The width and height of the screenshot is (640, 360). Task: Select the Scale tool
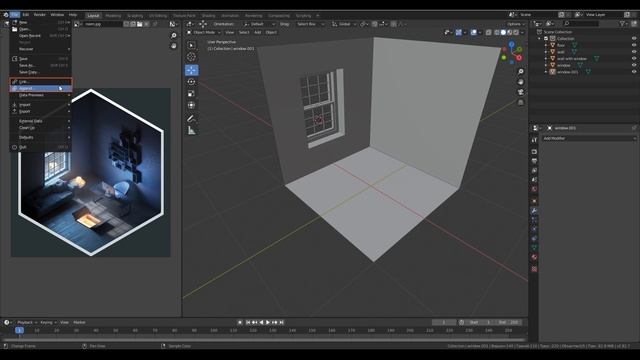(191, 93)
